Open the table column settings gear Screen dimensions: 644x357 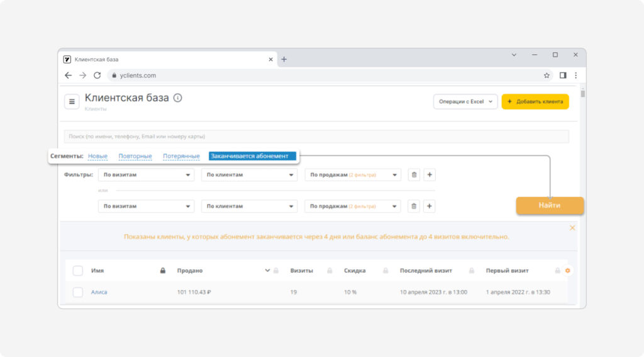[568, 271]
